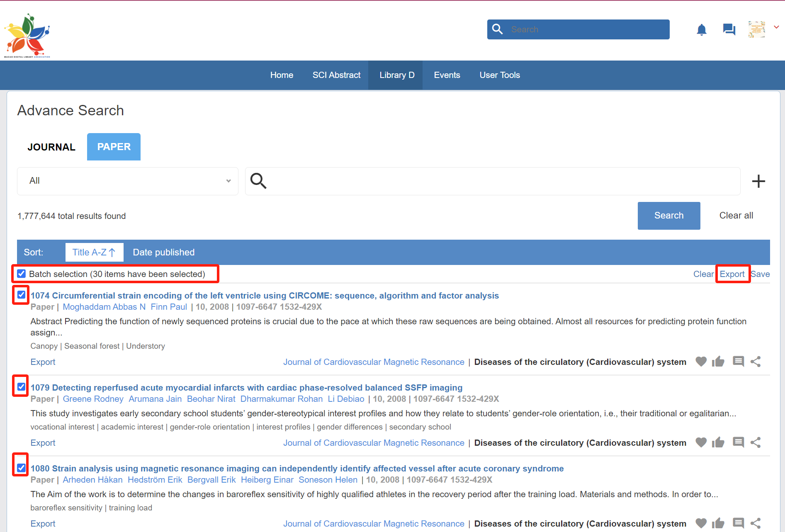This screenshot has height=532, width=785.
Task: Click Export for batch selected items
Action: (732, 274)
